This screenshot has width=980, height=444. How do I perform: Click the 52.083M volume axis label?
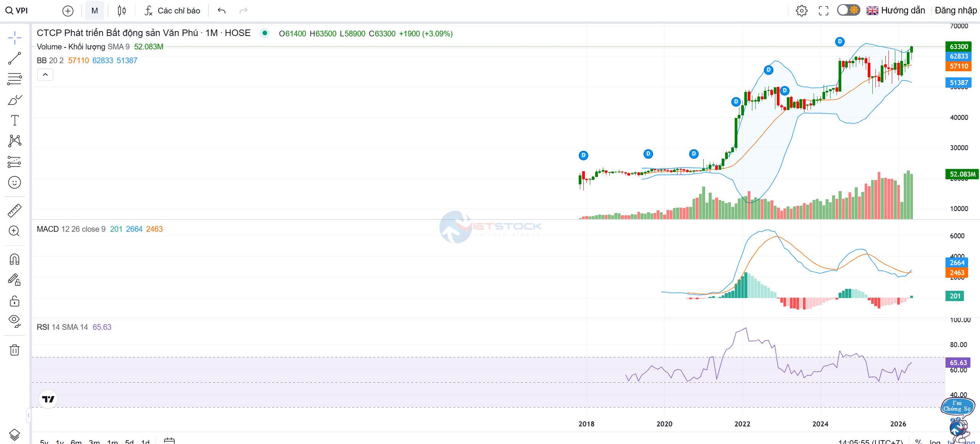(962, 174)
